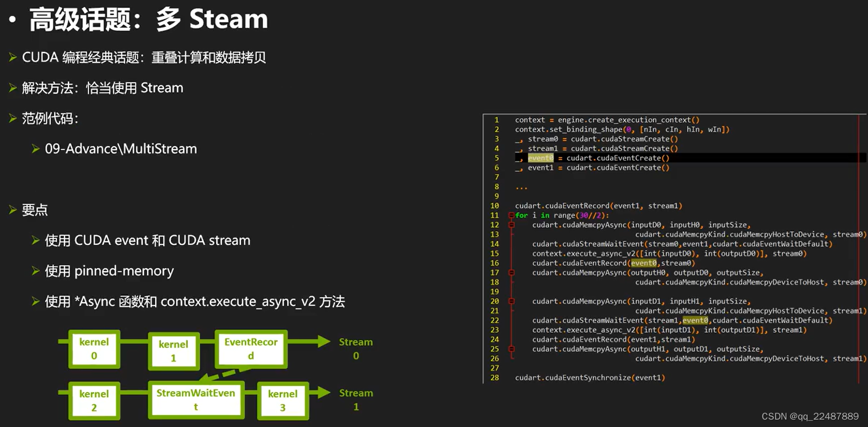This screenshot has width=868, height=427.
Task: Click highlighted event0 in line 16 cudaEventRecord
Action: 643,263
